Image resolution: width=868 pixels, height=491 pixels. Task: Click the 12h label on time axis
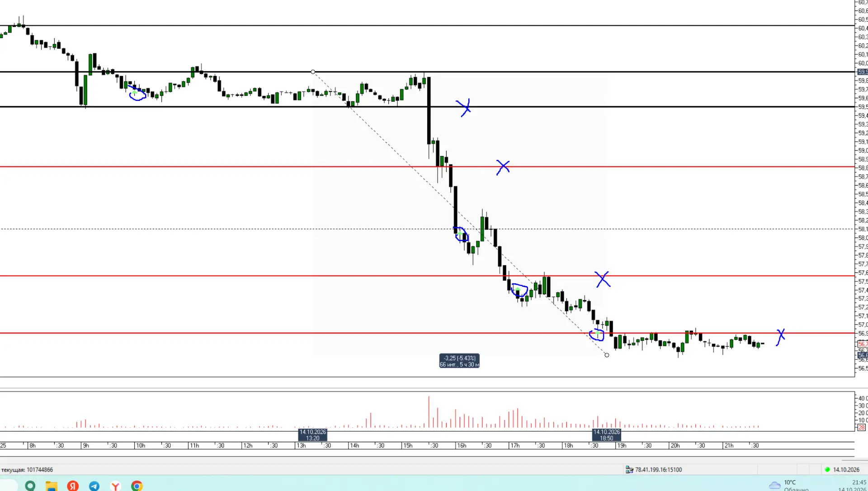tap(248, 446)
